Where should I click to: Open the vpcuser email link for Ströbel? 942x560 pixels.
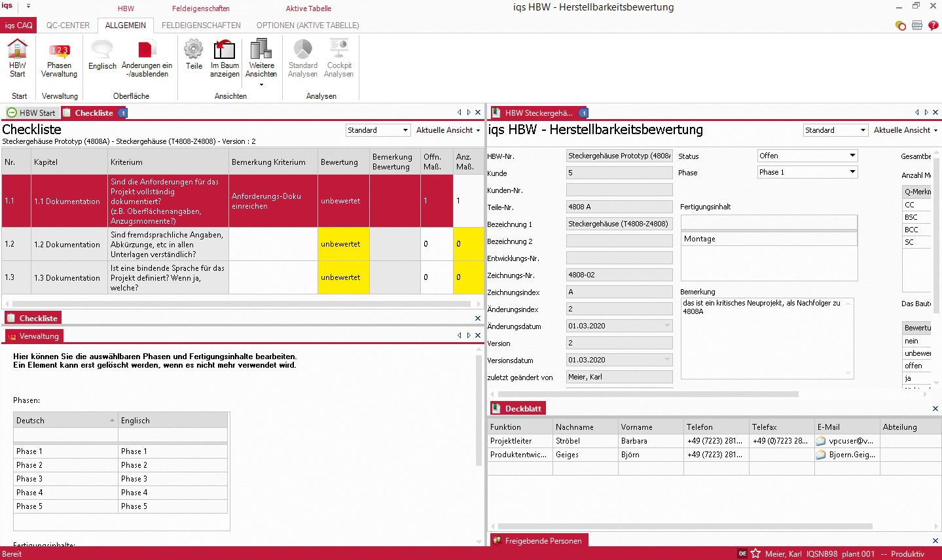click(820, 441)
